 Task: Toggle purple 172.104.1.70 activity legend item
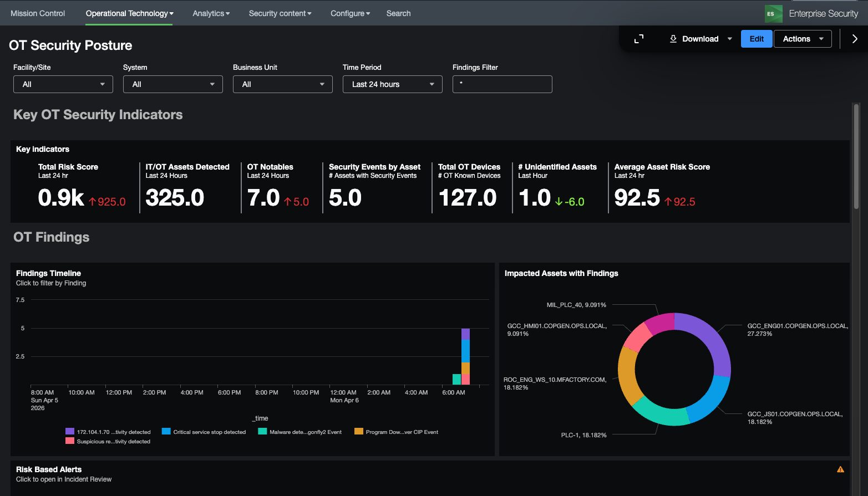pyautogui.click(x=108, y=432)
